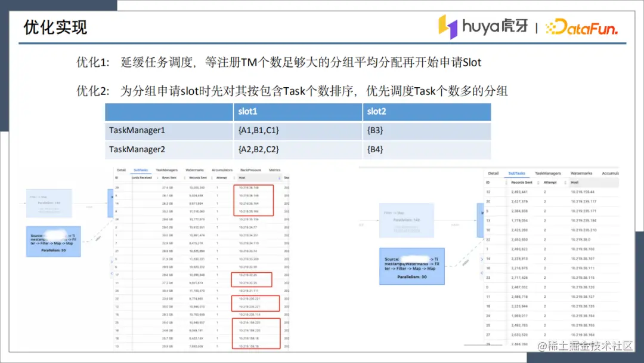The width and height of the screenshot is (644, 363).
Task: Click the {B3} cell
Action: [x=427, y=130]
